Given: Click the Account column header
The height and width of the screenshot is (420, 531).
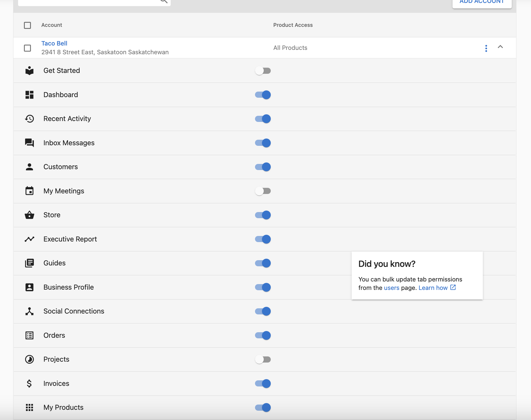Looking at the screenshot, I should (52, 25).
